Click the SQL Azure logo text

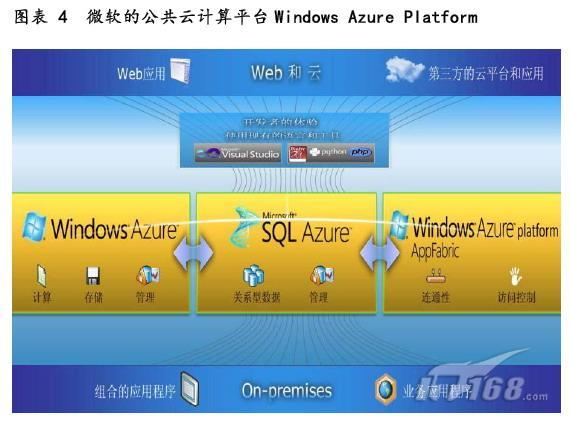click(306, 232)
